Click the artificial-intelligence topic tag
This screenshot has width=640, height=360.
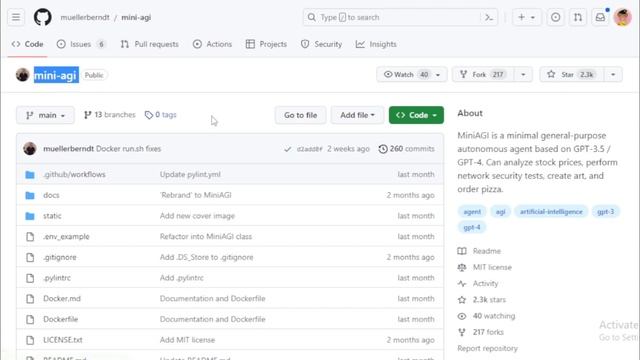[x=551, y=212]
